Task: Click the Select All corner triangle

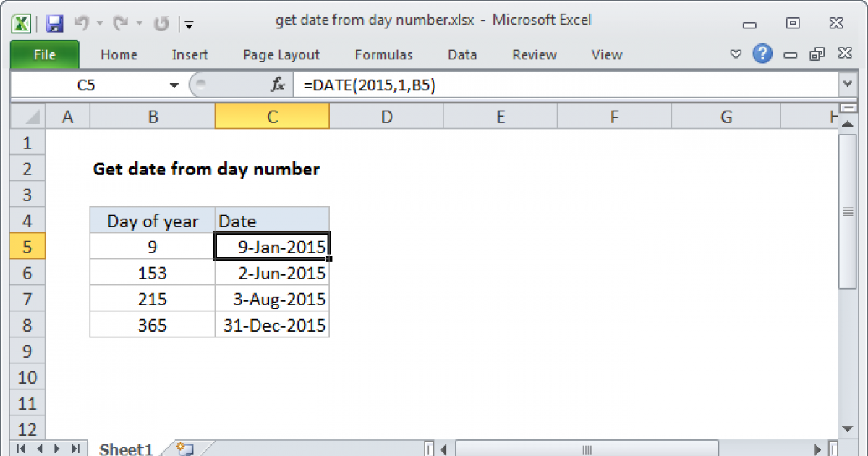Action: (x=29, y=117)
